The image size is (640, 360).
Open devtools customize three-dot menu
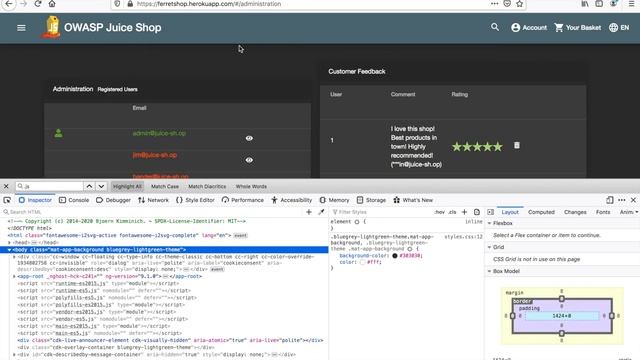(621, 200)
